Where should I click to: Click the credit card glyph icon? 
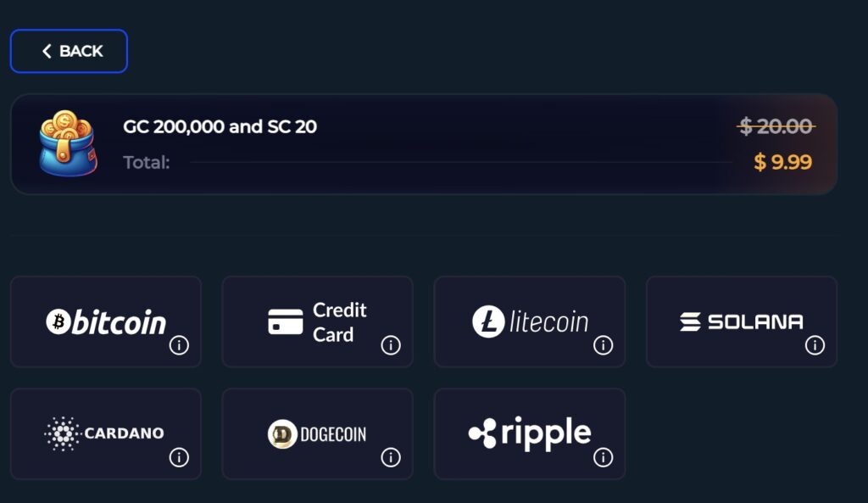pos(285,321)
